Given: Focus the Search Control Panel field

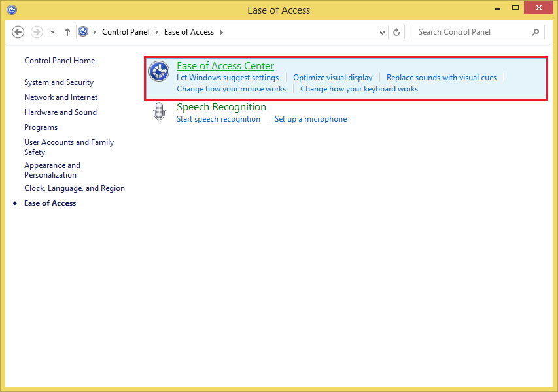Looking at the screenshot, I should pyautogui.click(x=479, y=32).
